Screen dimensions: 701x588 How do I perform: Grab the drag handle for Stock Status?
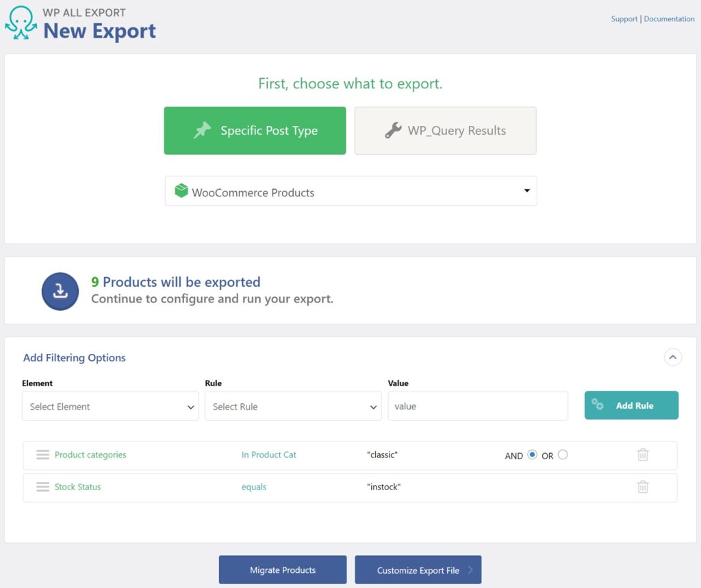click(43, 487)
